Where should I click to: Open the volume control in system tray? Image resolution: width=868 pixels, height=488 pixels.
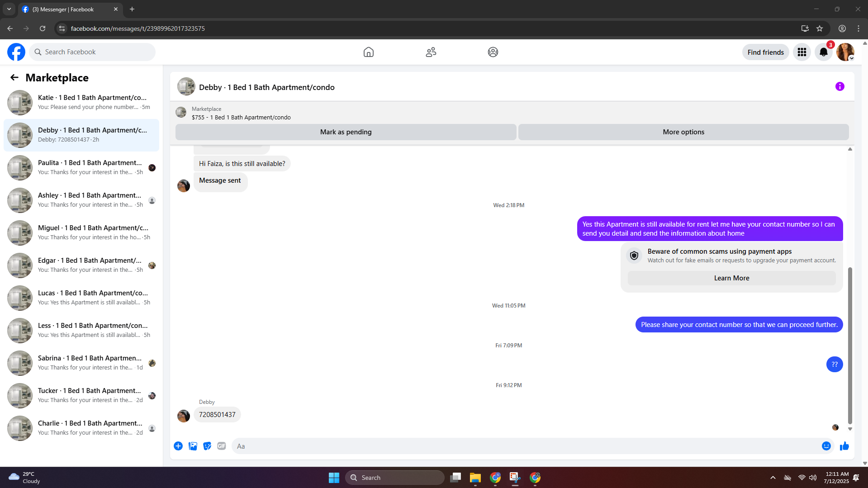813,478
